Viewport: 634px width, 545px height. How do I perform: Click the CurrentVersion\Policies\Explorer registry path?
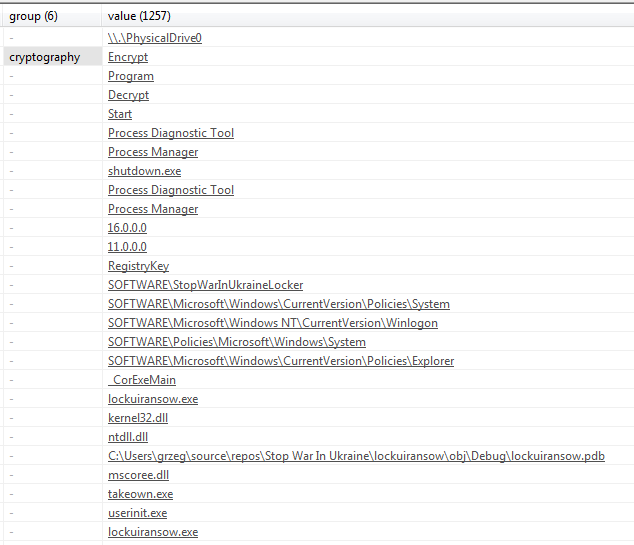tap(281, 361)
